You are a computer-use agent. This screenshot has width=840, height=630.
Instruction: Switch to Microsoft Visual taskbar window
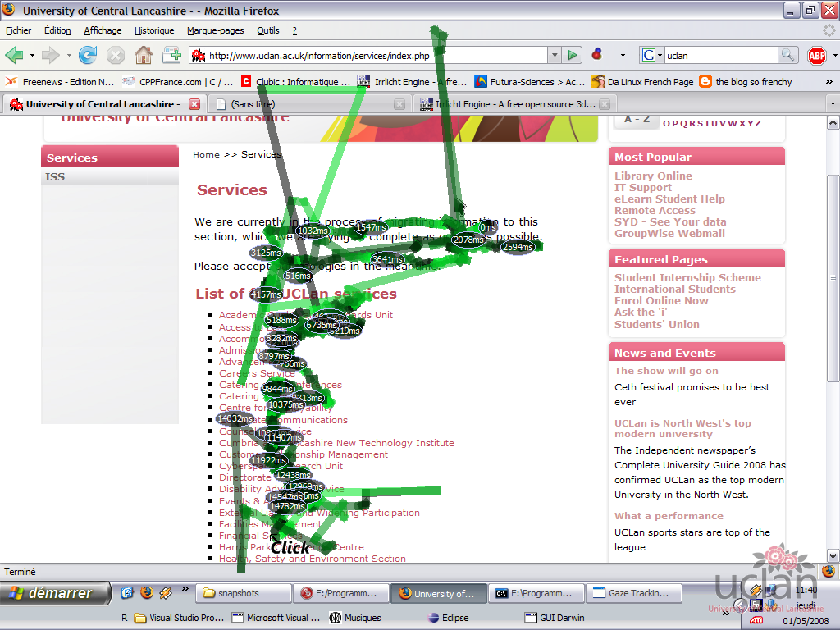276,618
